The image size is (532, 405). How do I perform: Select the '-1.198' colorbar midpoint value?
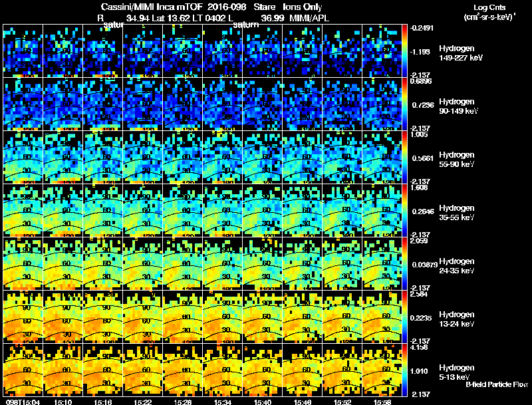(421, 52)
